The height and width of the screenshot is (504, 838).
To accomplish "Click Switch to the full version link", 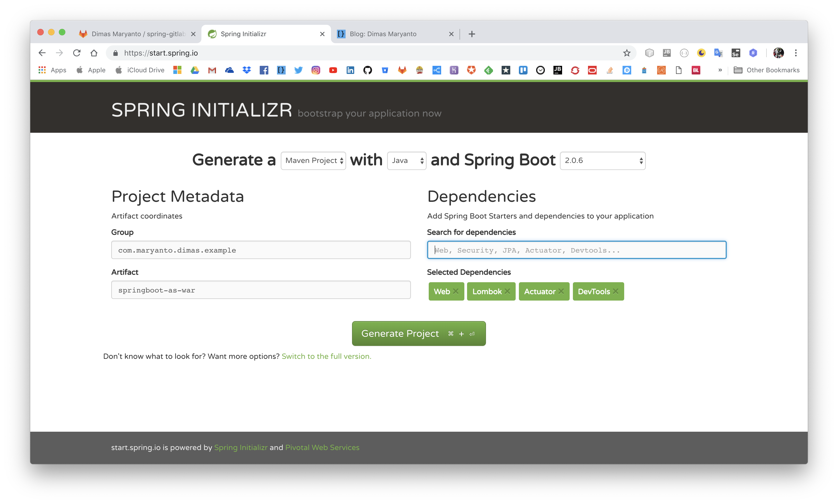I will click(326, 356).
